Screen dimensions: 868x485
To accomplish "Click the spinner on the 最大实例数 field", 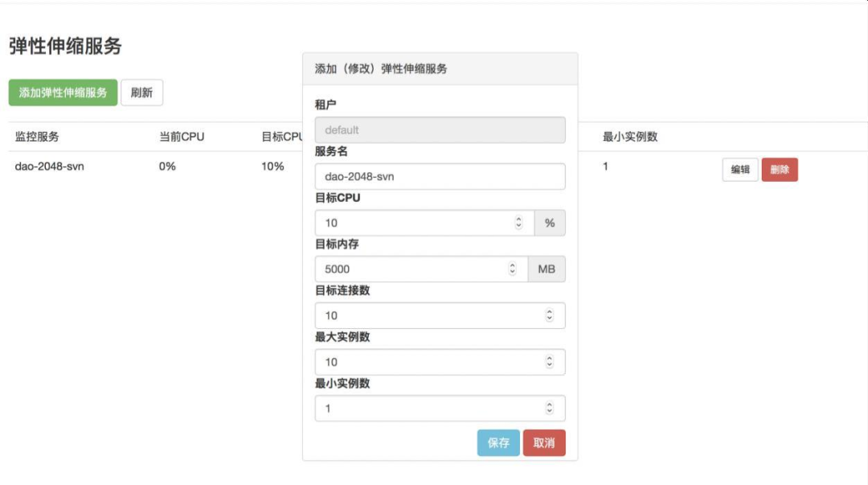I will pyautogui.click(x=550, y=362).
